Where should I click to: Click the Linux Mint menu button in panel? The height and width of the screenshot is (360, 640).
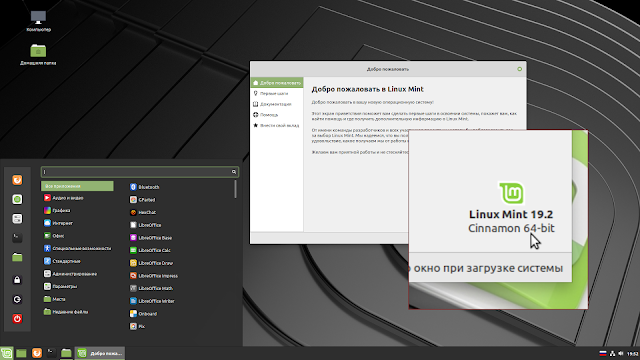click(x=7, y=353)
